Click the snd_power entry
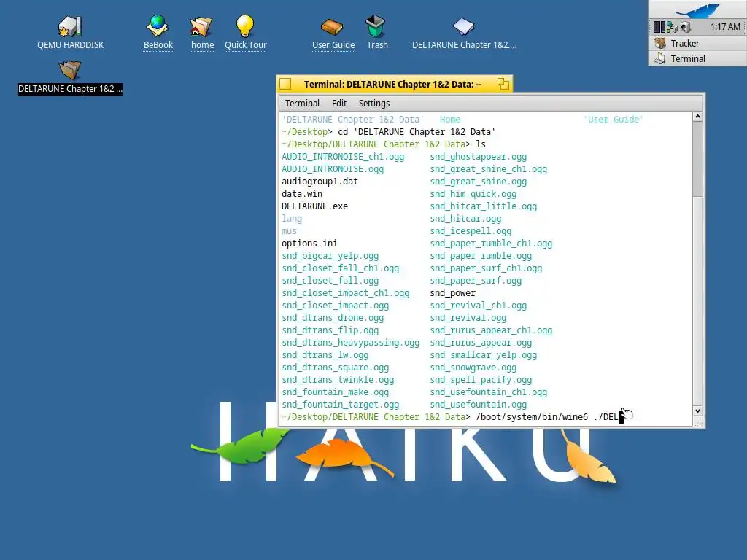The height and width of the screenshot is (560, 747). [x=452, y=293]
